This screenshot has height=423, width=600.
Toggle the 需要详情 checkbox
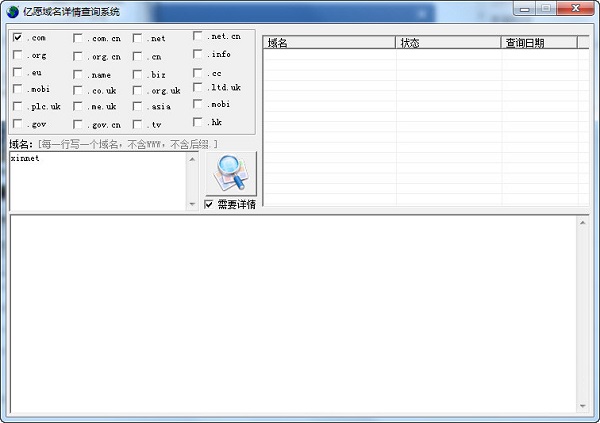point(209,204)
